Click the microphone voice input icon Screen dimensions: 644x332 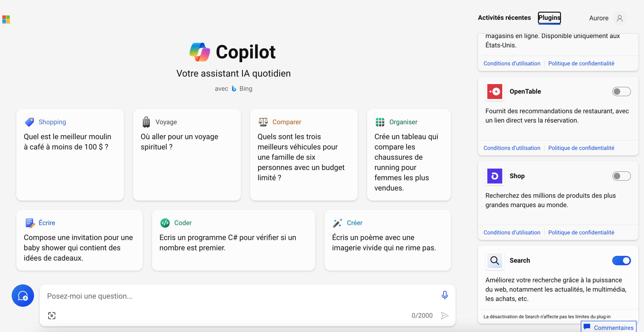coord(445,295)
